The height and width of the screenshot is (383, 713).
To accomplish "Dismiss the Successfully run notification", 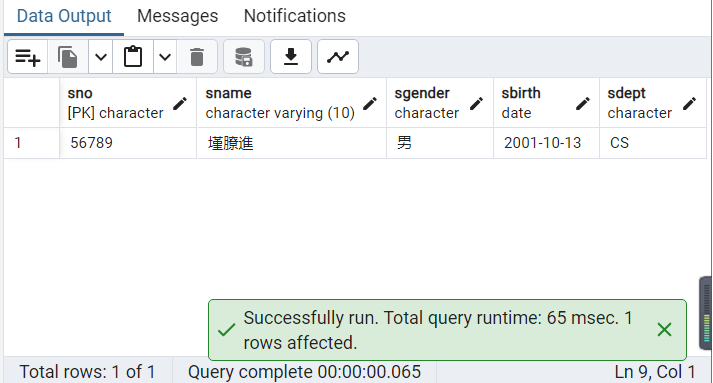I will point(664,330).
